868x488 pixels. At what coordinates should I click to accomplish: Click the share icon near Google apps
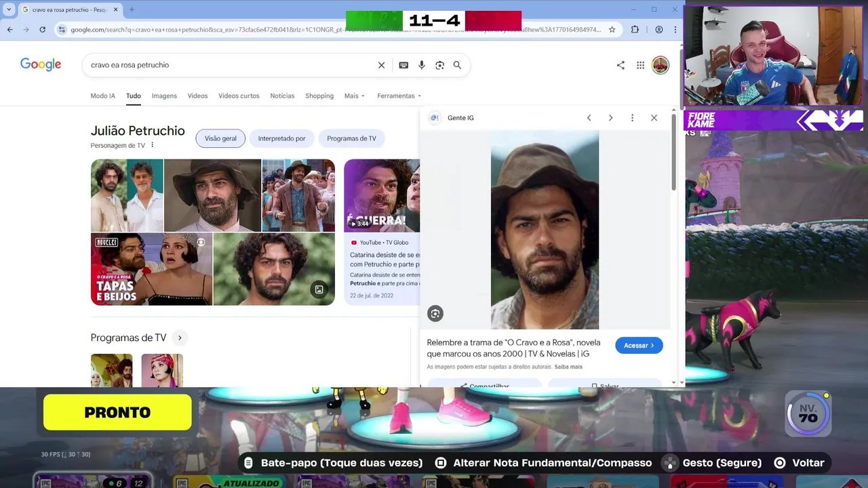[x=620, y=65]
